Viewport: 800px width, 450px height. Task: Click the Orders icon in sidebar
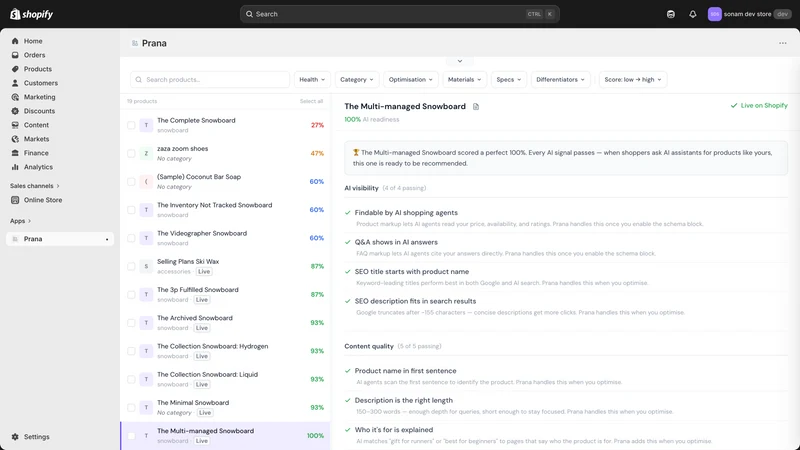click(x=15, y=55)
